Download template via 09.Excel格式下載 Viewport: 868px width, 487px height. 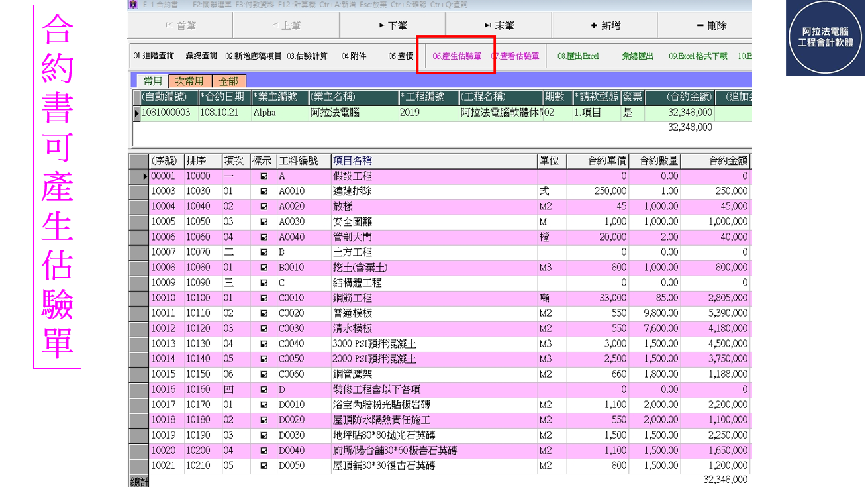pos(698,56)
